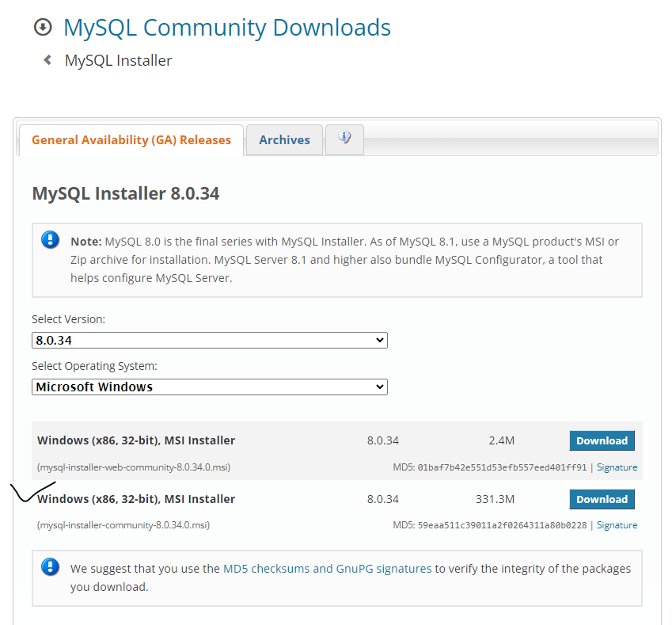The height and width of the screenshot is (625, 672).
Task: Open Signature link for web-community installer
Action: click(617, 467)
